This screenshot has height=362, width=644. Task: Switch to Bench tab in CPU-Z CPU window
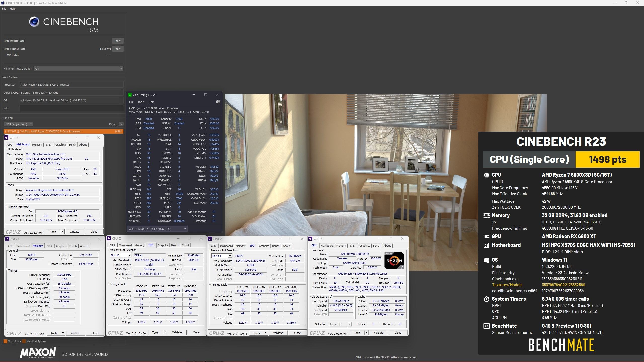click(377, 246)
